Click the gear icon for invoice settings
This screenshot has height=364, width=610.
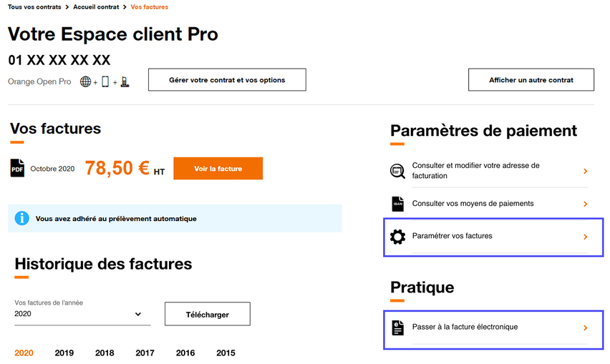(397, 236)
